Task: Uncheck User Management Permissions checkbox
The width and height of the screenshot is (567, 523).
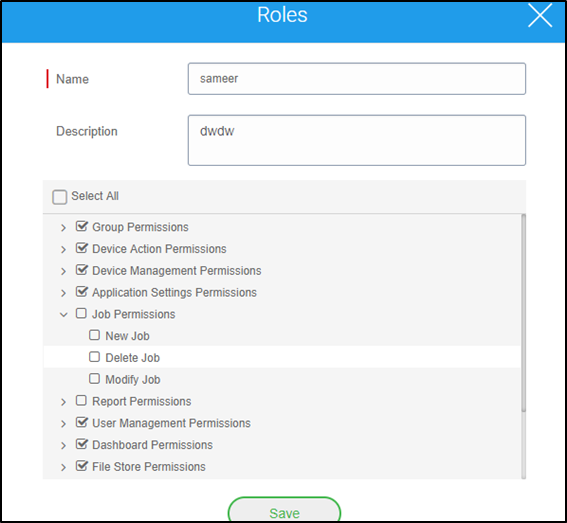Action: click(x=82, y=422)
